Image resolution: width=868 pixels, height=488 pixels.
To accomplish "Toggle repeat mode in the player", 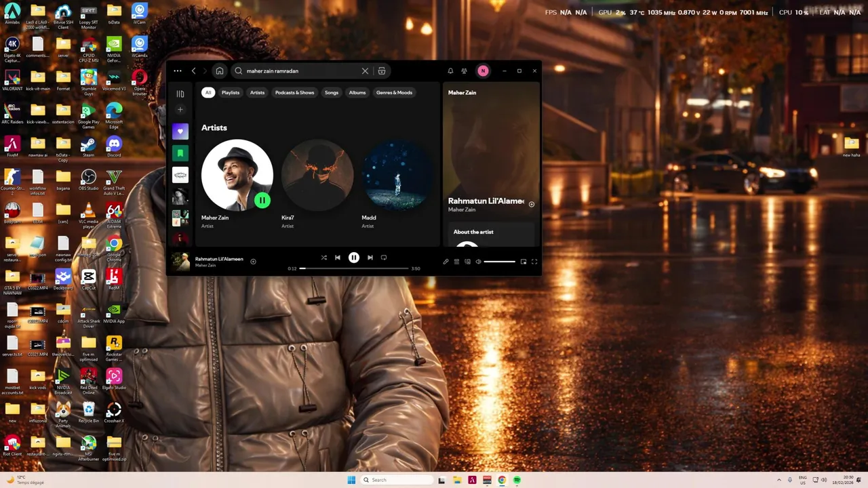I will [384, 258].
